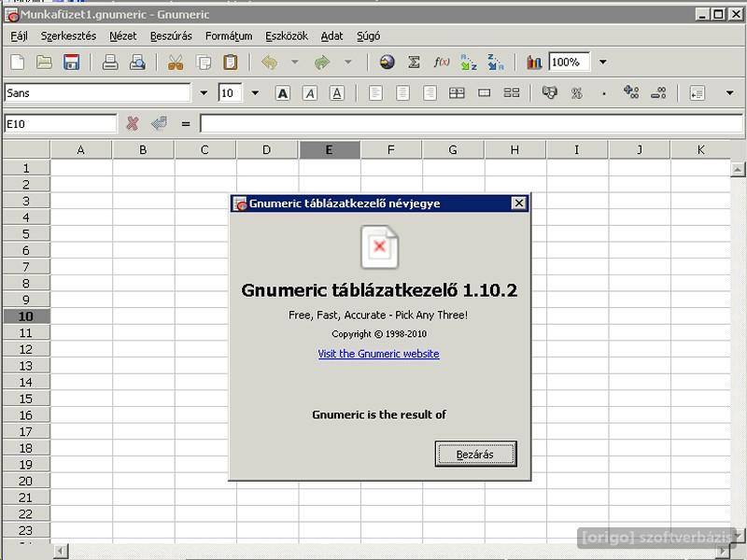
Task: Click the E10 cell name box
Action: tap(60, 124)
